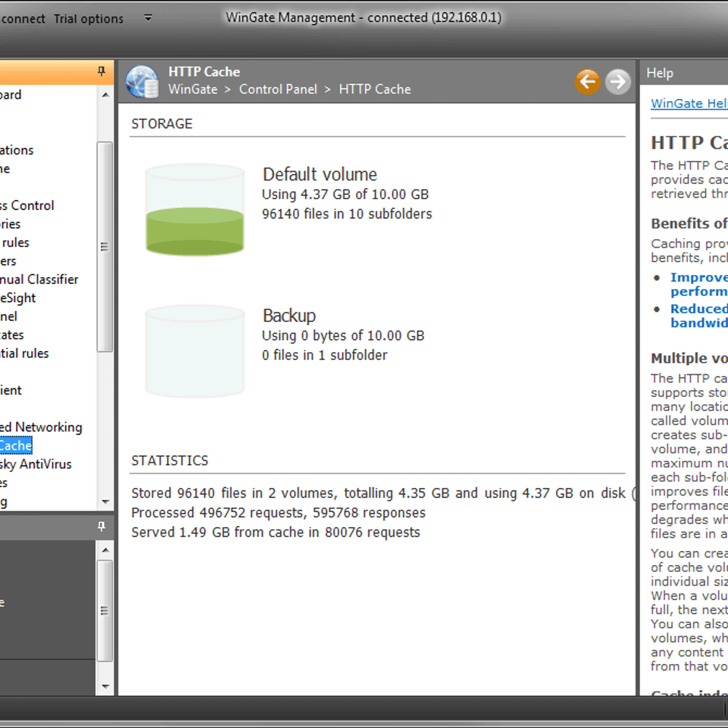Click the 'Stored 96140 files in 2 volumes' line

[x=383, y=493]
